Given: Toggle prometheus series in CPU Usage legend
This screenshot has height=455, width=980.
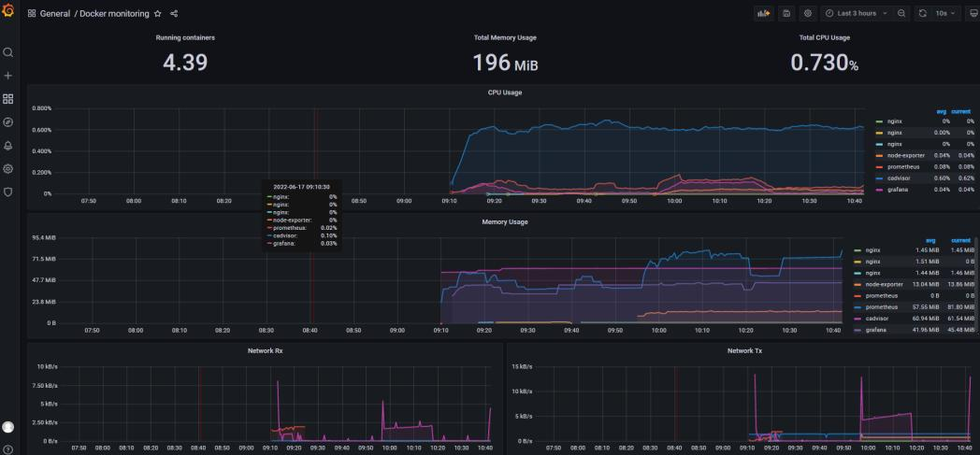Looking at the screenshot, I should [902, 166].
